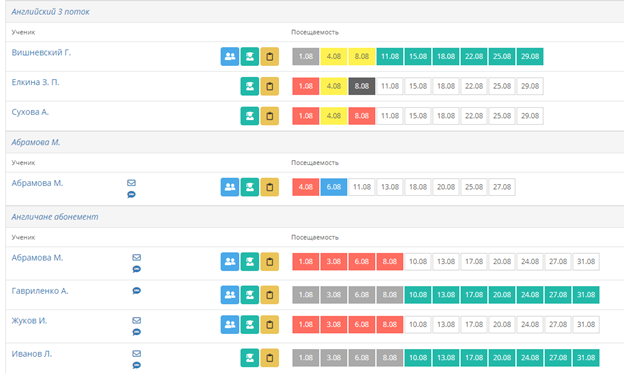Click blue group icon in Жуков И. row
The image size is (624, 373).
coord(230,324)
